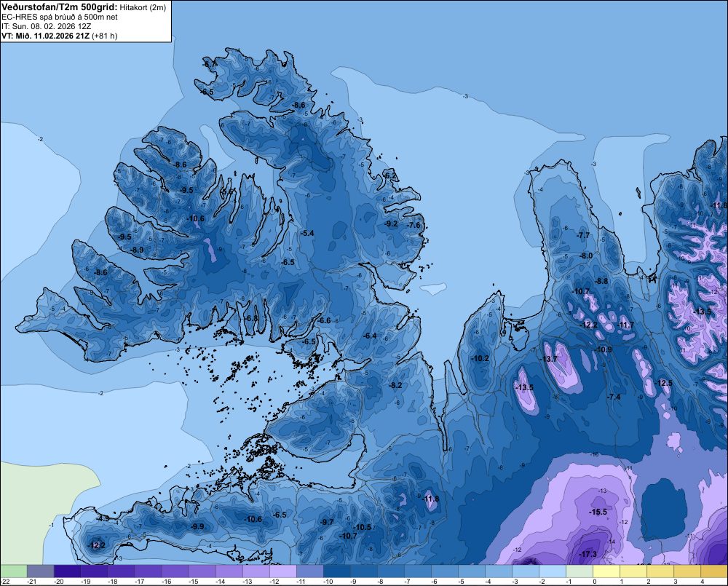Select the dark purple swatch between -21 and -20

click(x=40, y=571)
